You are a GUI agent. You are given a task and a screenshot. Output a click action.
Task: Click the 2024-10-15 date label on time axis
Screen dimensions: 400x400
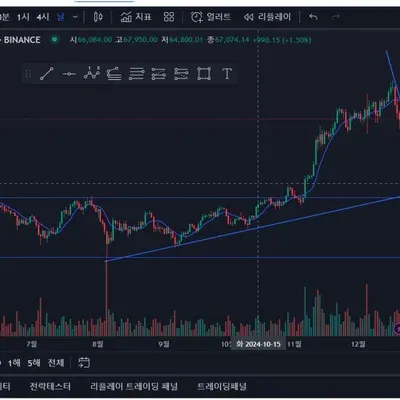point(258,344)
